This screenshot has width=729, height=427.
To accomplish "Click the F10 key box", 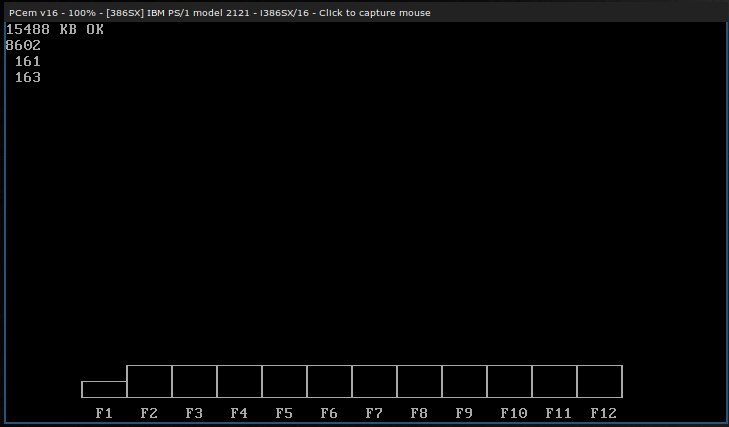I will pos(510,381).
